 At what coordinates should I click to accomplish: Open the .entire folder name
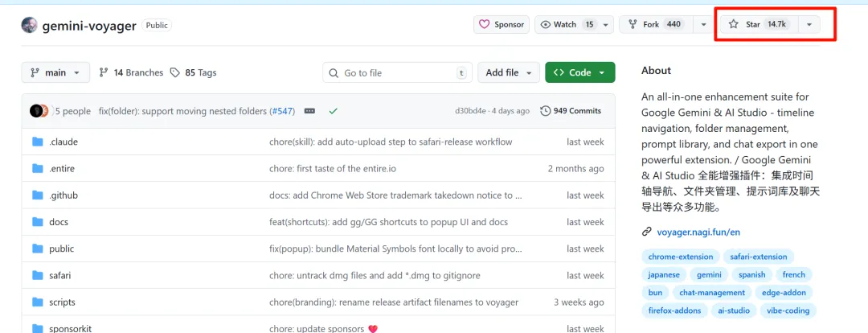61,168
